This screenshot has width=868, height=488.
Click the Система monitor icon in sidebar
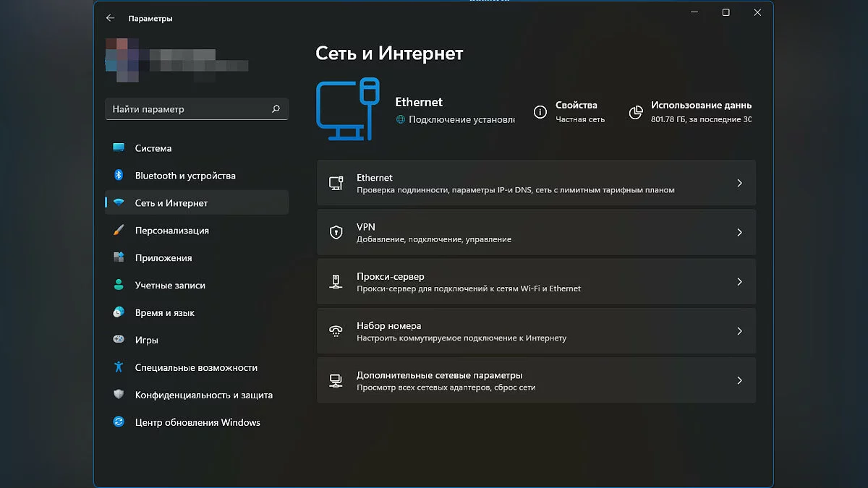point(119,148)
